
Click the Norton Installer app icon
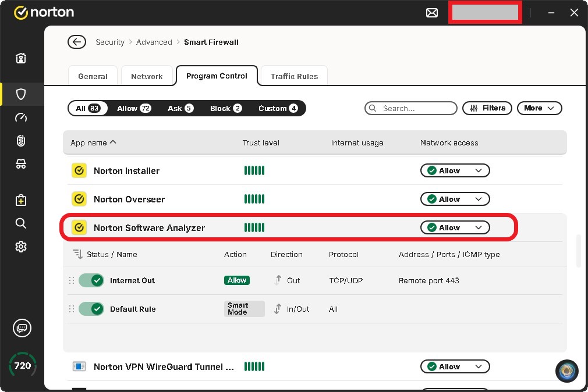79,170
